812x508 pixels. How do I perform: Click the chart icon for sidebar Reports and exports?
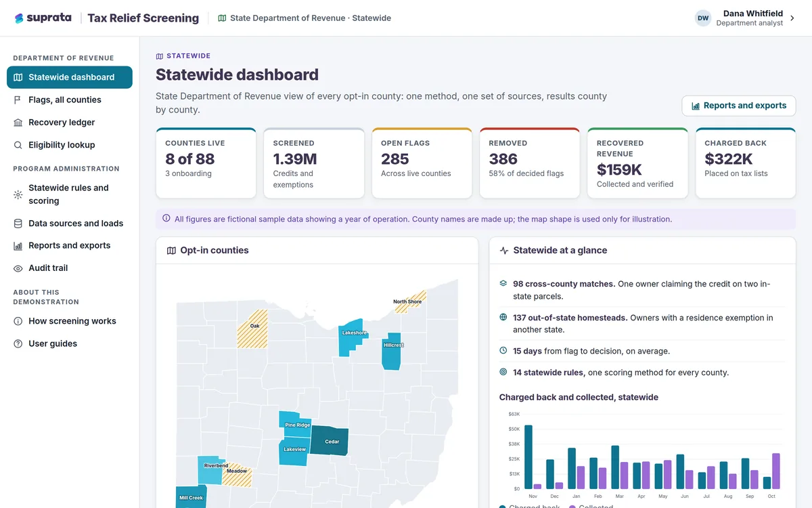click(18, 246)
